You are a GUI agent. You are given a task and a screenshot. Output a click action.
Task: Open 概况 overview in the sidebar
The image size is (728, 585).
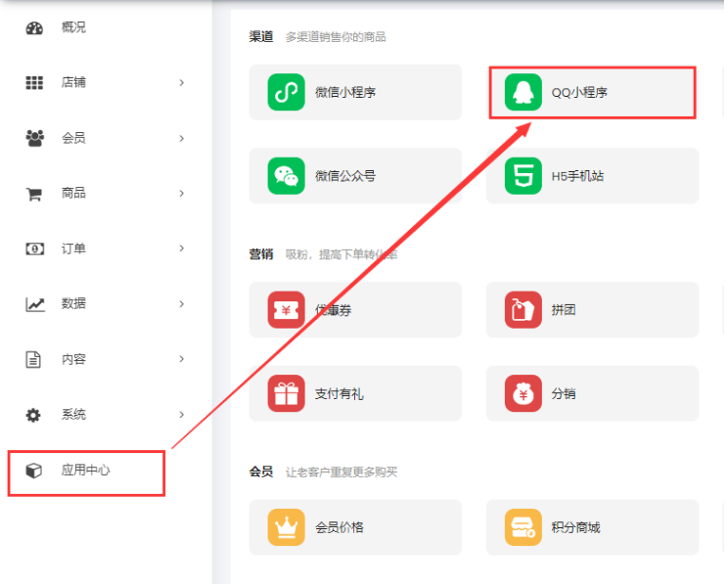72,27
